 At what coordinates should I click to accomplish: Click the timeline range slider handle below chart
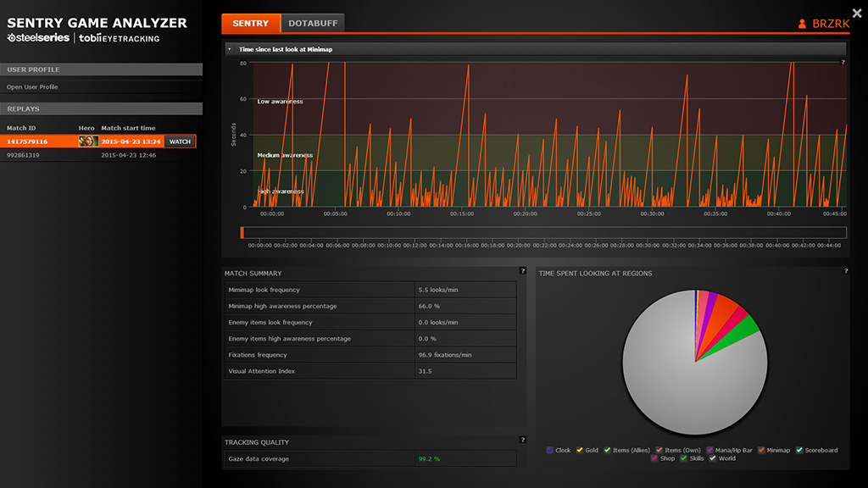pyautogui.click(x=242, y=232)
